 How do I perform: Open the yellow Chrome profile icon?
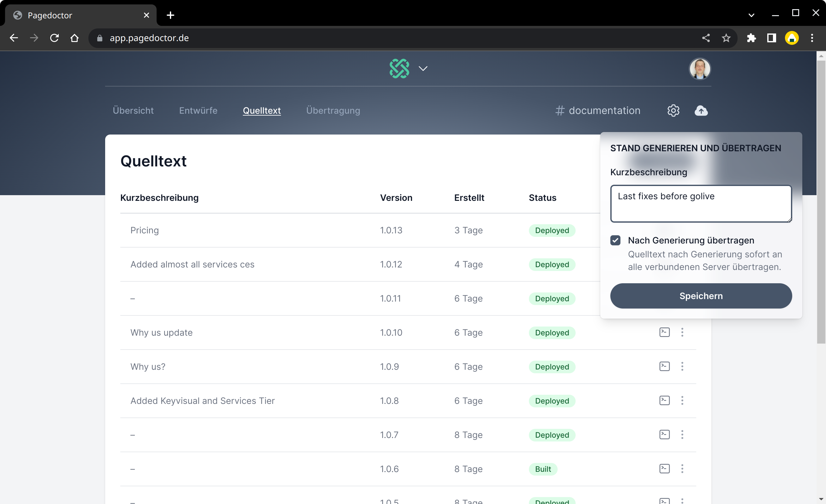pos(792,38)
